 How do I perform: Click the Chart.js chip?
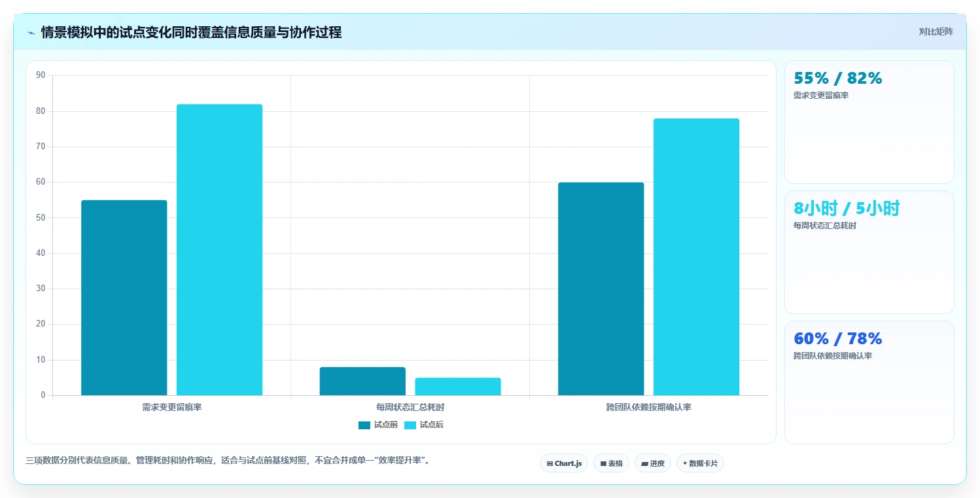[564, 463]
